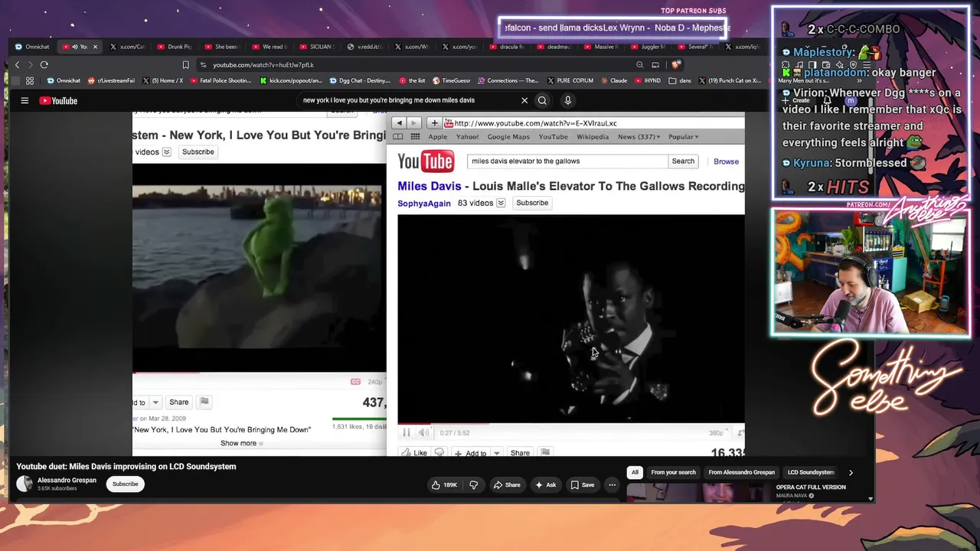Expand the videos dropdown in the LCD Soundsystem window
This screenshot has width=980, height=551.
[x=166, y=152]
